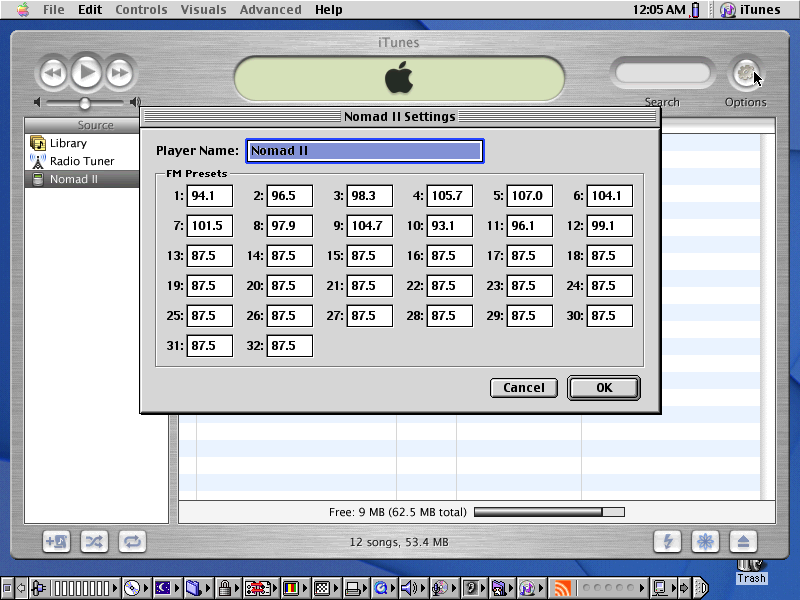This screenshot has width=800, height=600.
Task: Click the Play button
Action: [86, 72]
